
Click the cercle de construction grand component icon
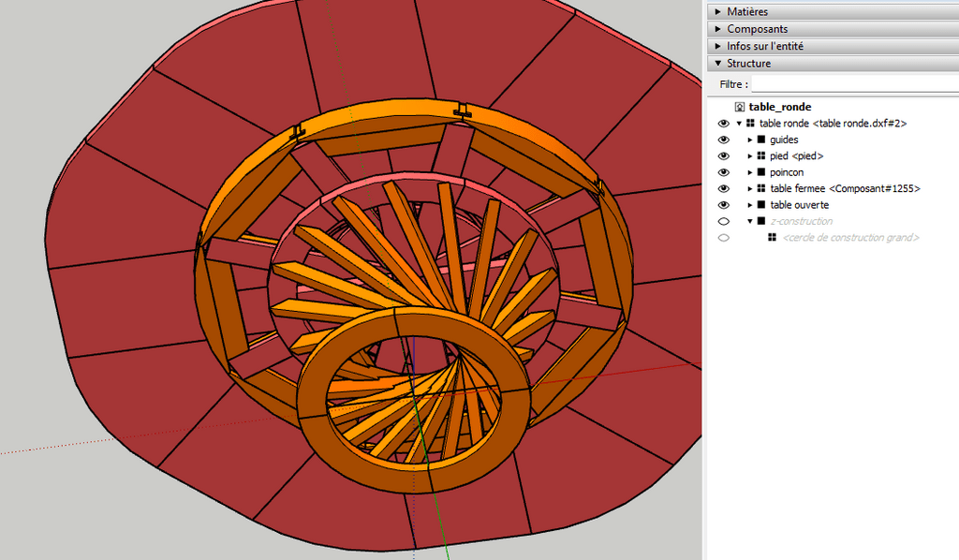772,238
